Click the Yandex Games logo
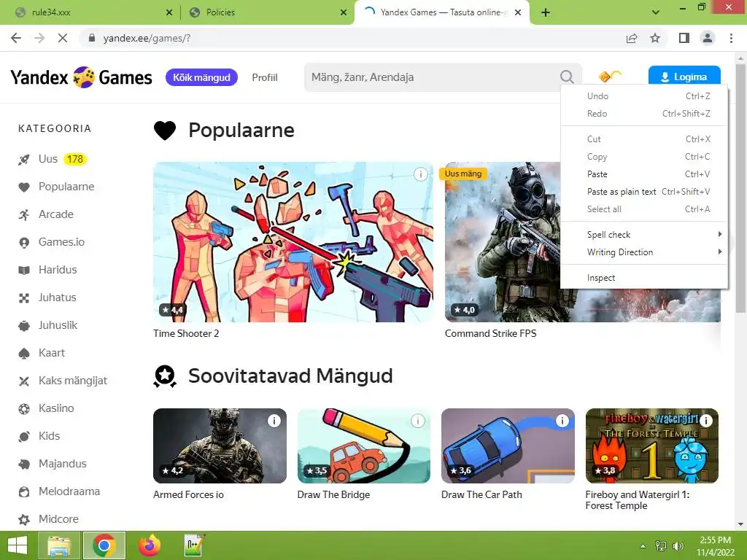 (82, 77)
